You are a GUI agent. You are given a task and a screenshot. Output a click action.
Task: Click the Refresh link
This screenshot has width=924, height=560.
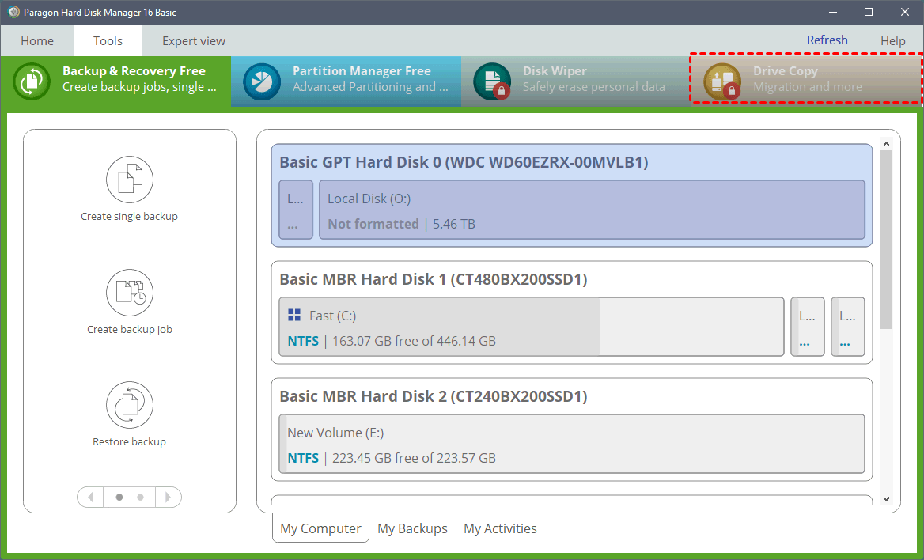point(827,40)
